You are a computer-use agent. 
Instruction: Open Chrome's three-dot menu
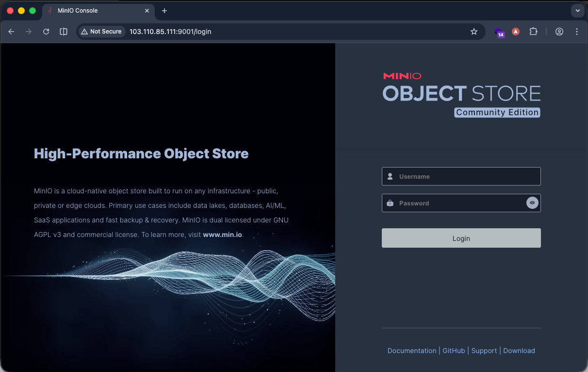[577, 32]
